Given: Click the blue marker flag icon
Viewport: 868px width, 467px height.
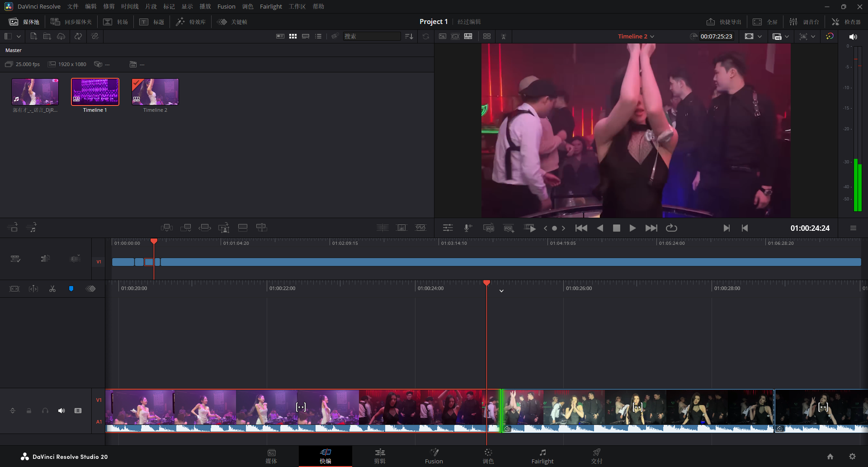Looking at the screenshot, I should point(71,289).
